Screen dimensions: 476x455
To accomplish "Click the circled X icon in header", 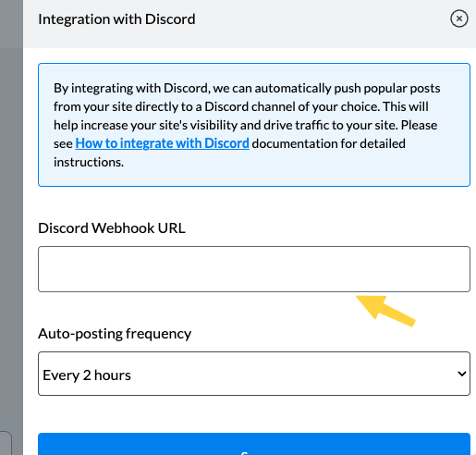I will point(459,18).
